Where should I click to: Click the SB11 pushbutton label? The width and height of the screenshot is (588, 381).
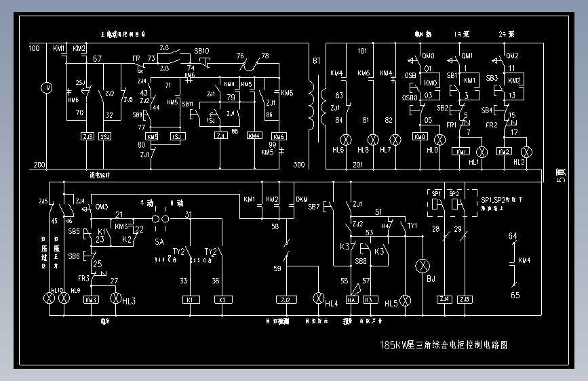coord(187,104)
